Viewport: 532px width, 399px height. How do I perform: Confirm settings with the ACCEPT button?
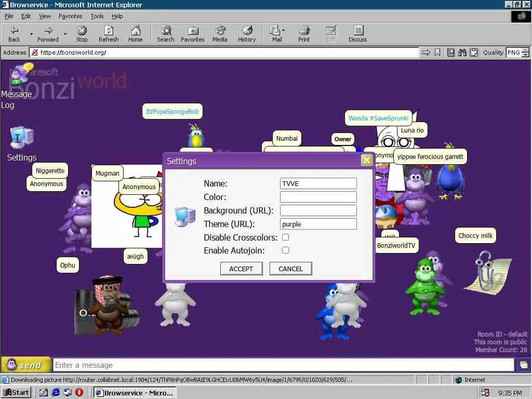pos(241,269)
